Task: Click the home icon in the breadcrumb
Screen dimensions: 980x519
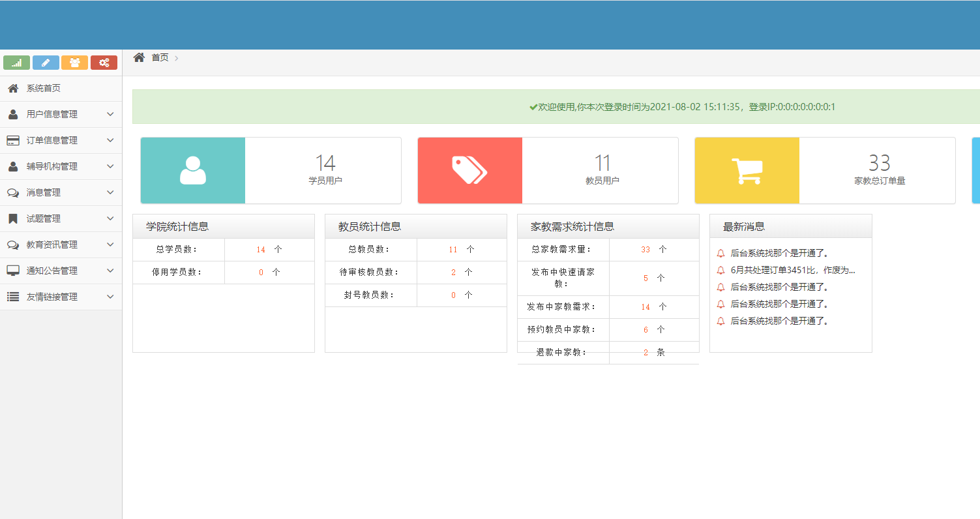Action: pyautogui.click(x=139, y=57)
